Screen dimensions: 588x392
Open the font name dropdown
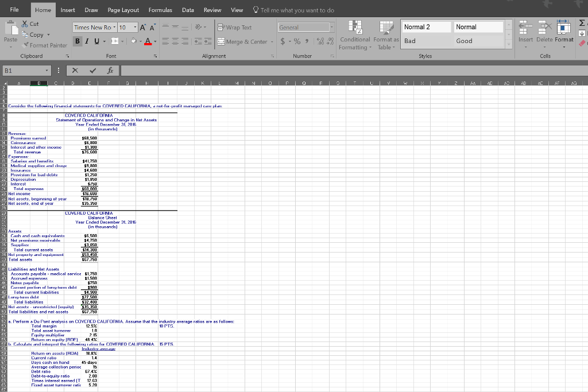click(x=114, y=26)
